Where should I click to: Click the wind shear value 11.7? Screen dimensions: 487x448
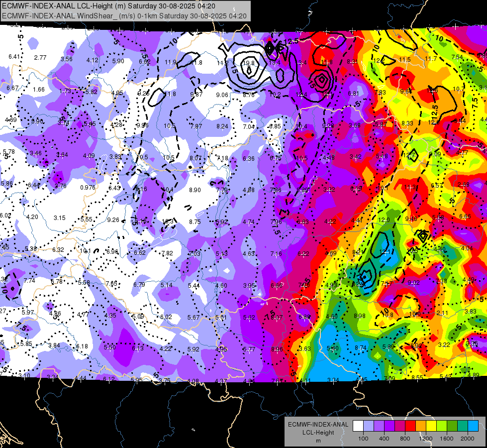(431, 58)
